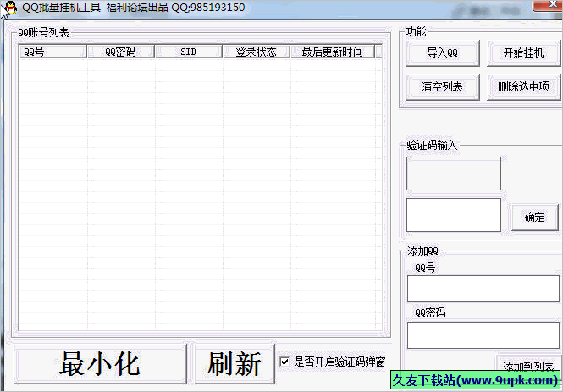Screen dimensions: 563x392
Task: Click the QQ密码 column header
Action: 120,52
